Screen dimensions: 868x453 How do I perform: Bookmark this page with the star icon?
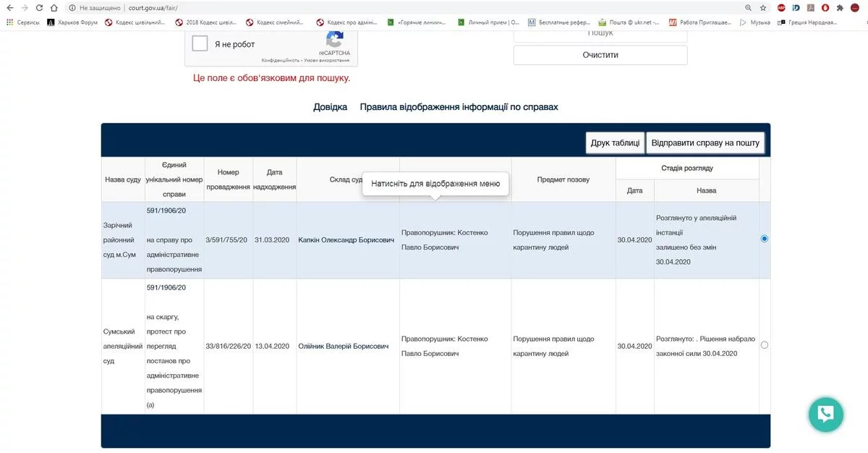[x=763, y=8]
